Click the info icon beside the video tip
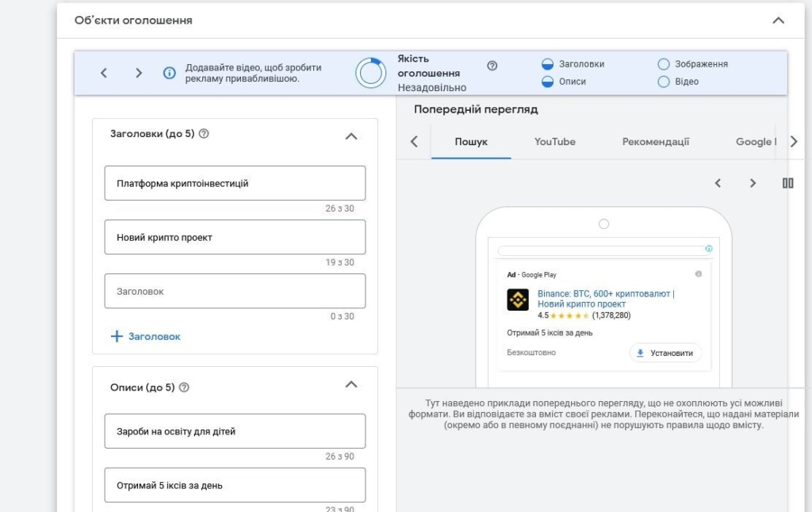The image size is (812, 512). pos(169,73)
